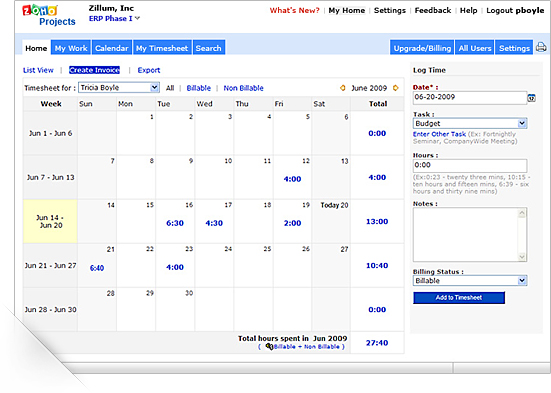
Task: Open the Calendar tab
Action: [x=112, y=48]
